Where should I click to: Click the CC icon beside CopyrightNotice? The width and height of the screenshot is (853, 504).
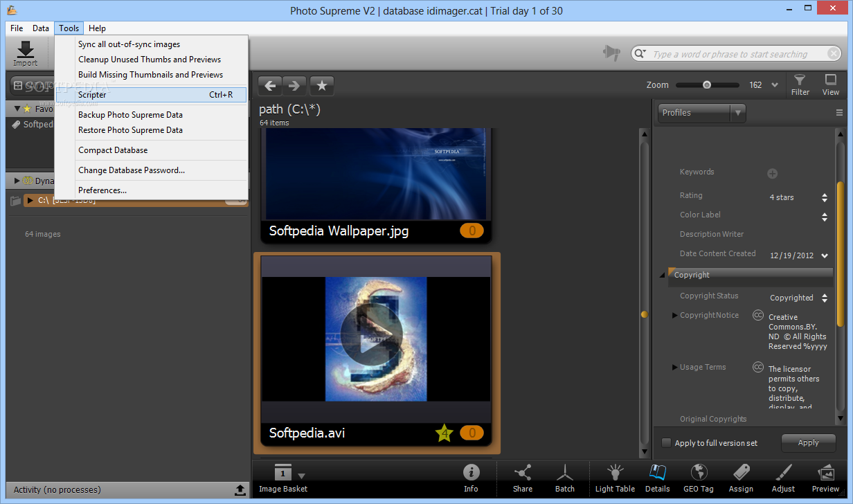pos(758,316)
